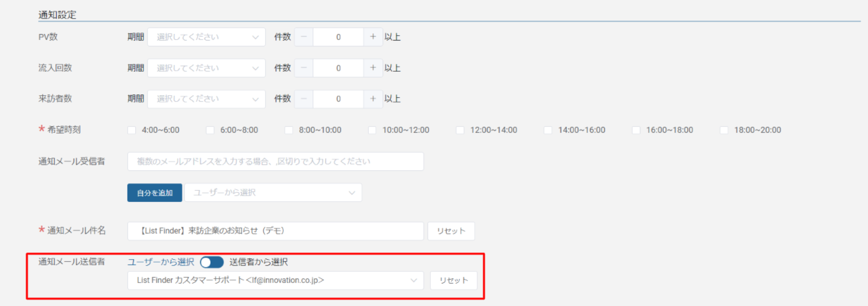Expand the List Finder カスタマーサポート sender dropdown
The height and width of the screenshot is (306, 868).
275,281
